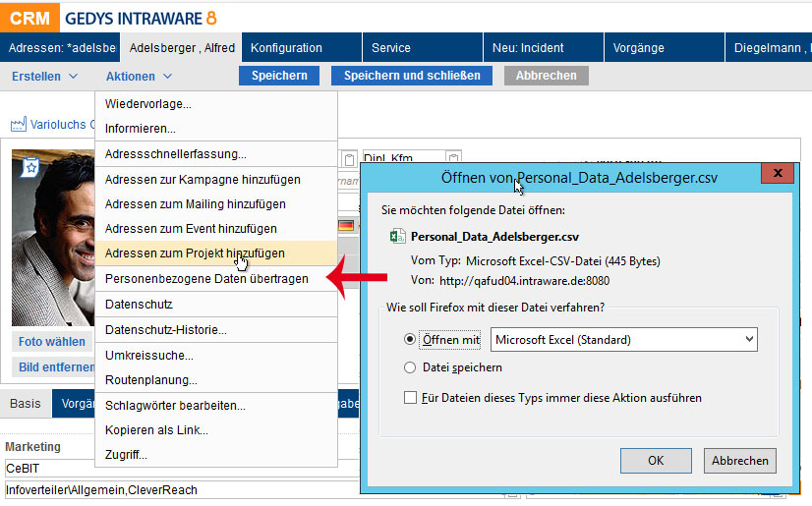Image resolution: width=812 pixels, height=506 pixels.
Task: Click the CeBIT marketing input field
Action: (177, 469)
